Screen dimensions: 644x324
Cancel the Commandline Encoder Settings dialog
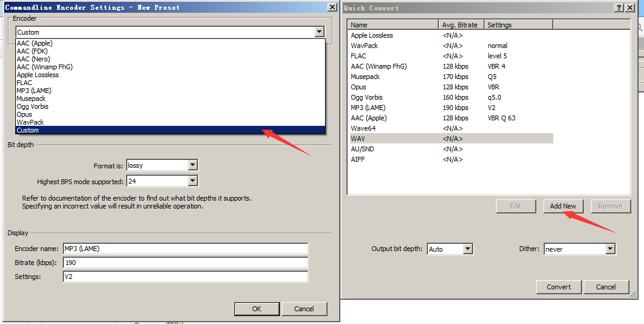304,309
